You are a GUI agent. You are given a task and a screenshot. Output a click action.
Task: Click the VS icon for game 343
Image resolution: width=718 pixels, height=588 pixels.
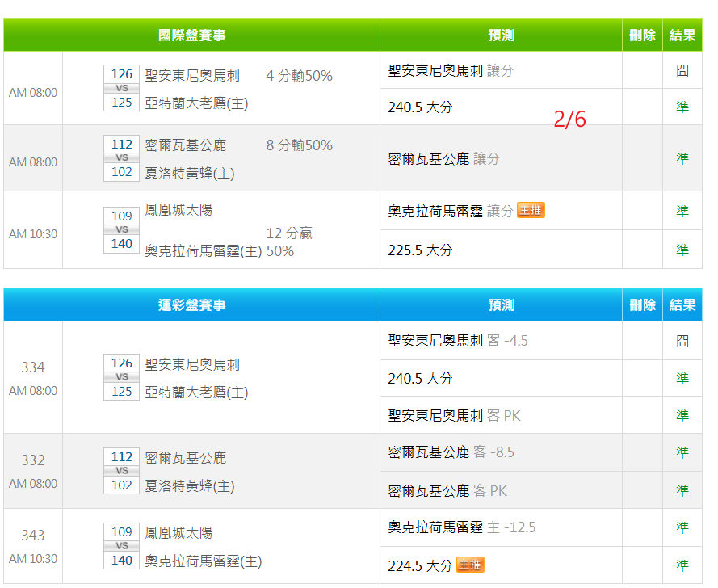(122, 546)
